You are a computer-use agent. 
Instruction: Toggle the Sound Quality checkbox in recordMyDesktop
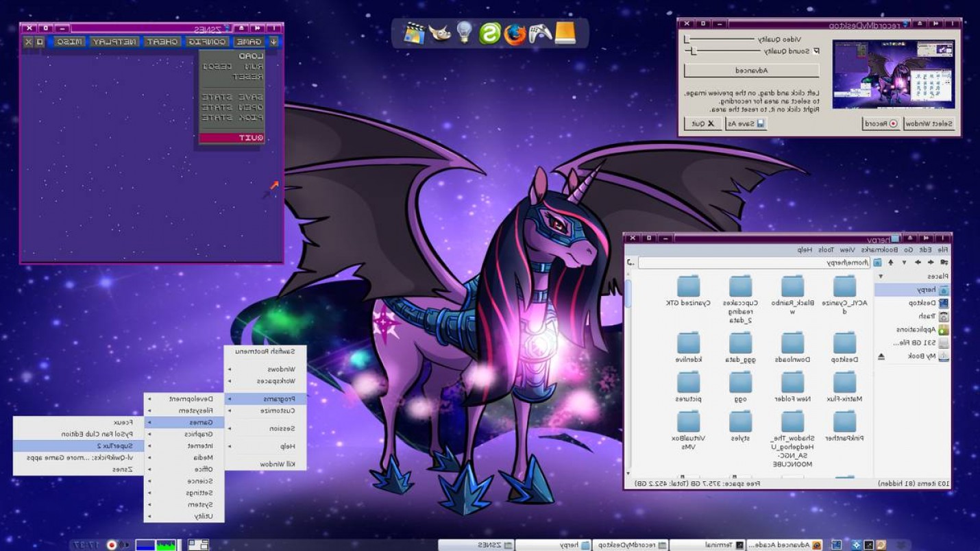pos(816,51)
